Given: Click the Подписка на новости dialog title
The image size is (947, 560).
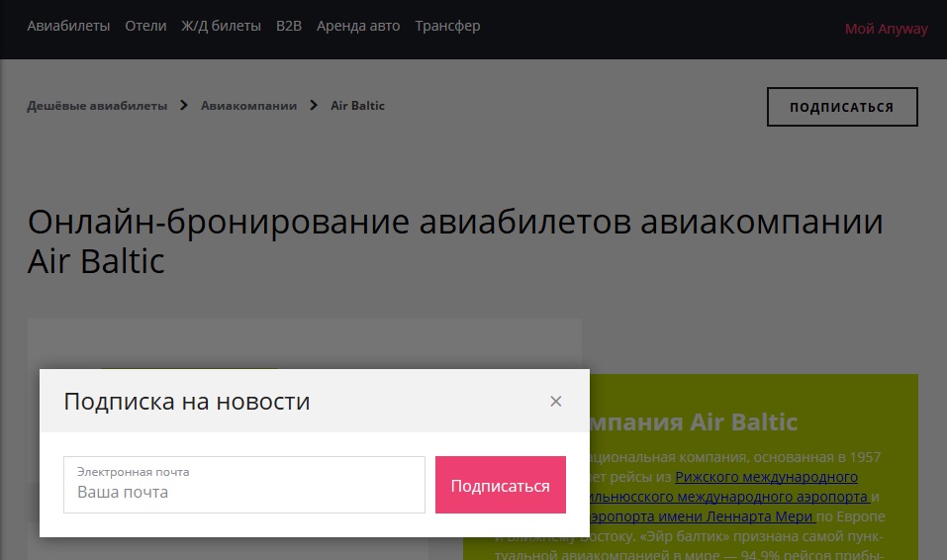Looking at the screenshot, I should point(187,402).
